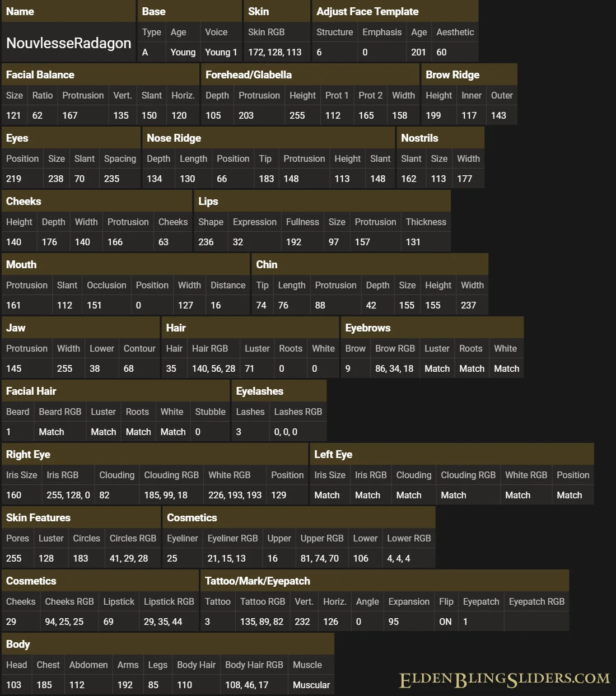
Task: Click the Flip value ON
Action: 445,622
